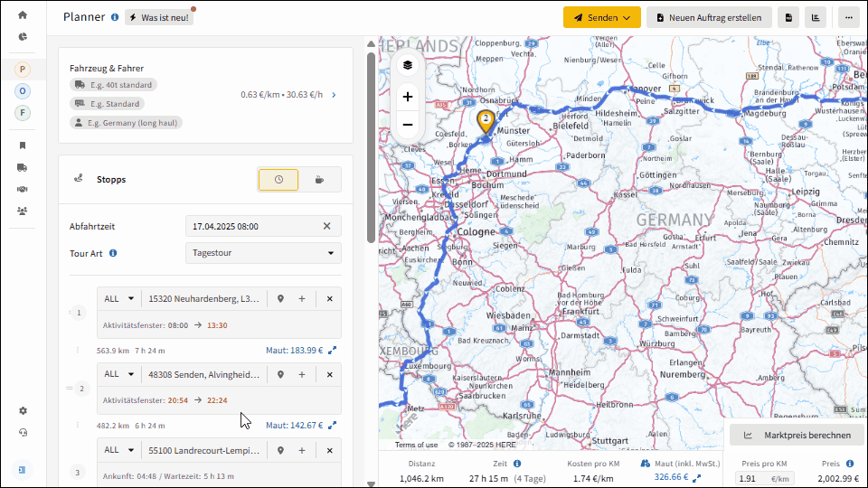The image size is (868, 488).
Task: Toggle the clock time-window view
Action: (x=278, y=180)
